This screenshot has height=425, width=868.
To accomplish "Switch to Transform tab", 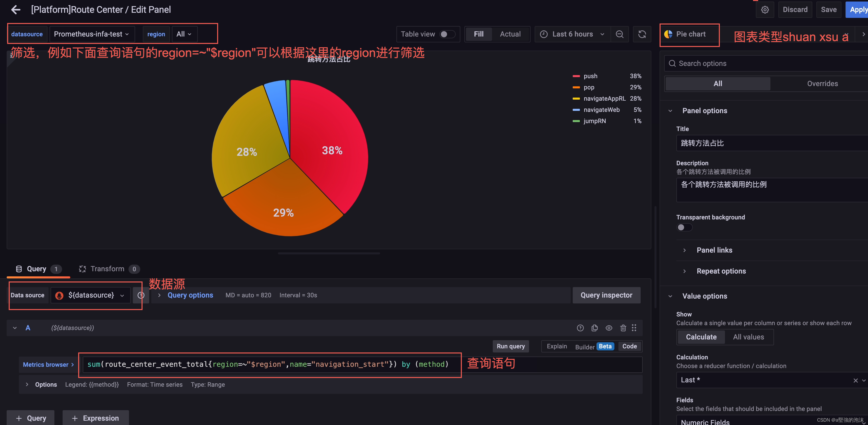I will [x=107, y=268].
